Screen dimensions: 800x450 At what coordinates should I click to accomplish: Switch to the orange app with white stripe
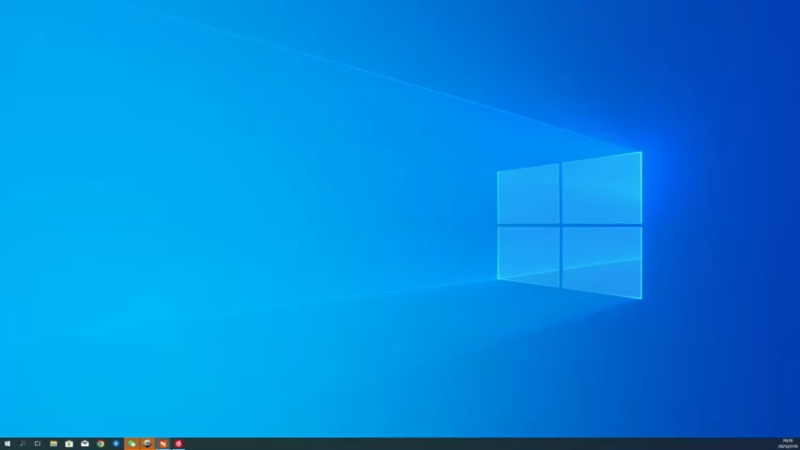(x=163, y=444)
